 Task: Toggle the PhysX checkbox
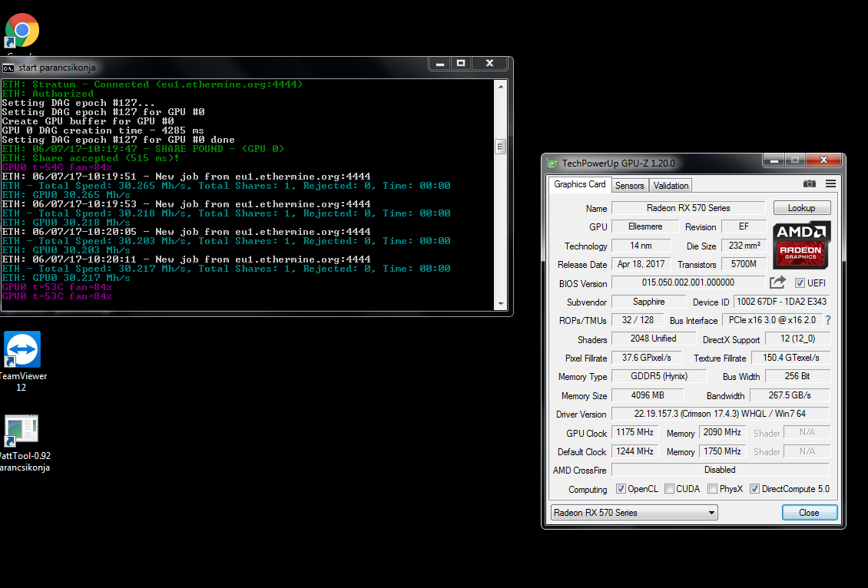[712, 488]
